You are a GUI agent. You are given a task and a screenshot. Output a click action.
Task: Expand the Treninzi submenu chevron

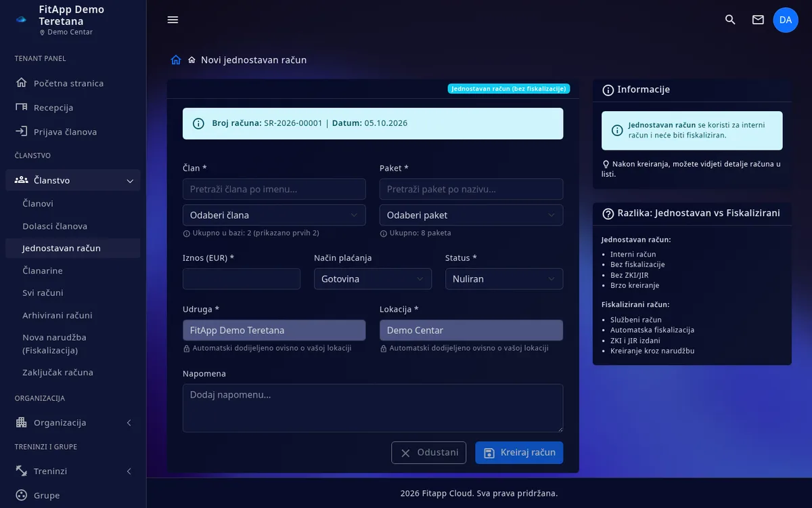(129, 471)
